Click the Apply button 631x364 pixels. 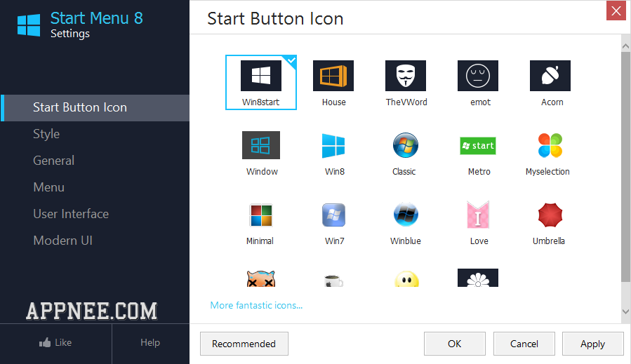(593, 344)
